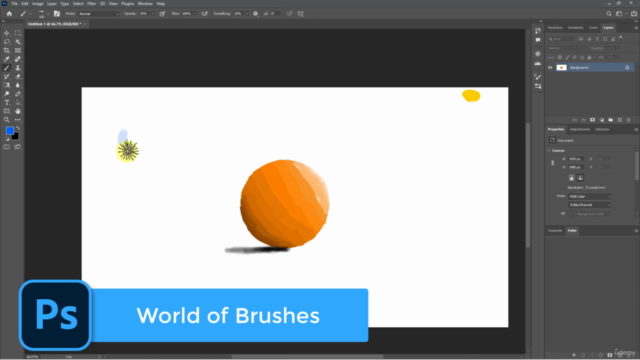Create a new layer

[620, 120]
